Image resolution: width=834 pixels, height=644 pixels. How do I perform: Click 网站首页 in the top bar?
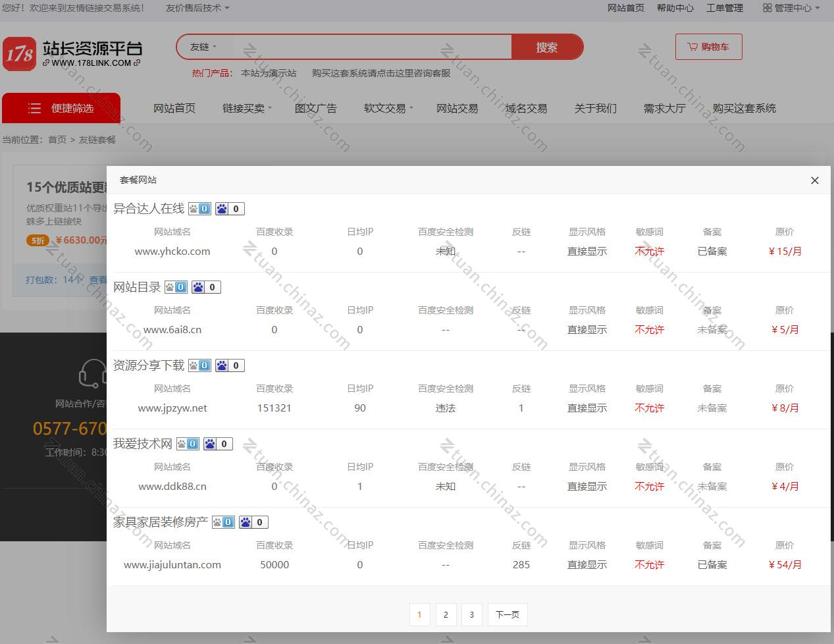[x=626, y=8]
